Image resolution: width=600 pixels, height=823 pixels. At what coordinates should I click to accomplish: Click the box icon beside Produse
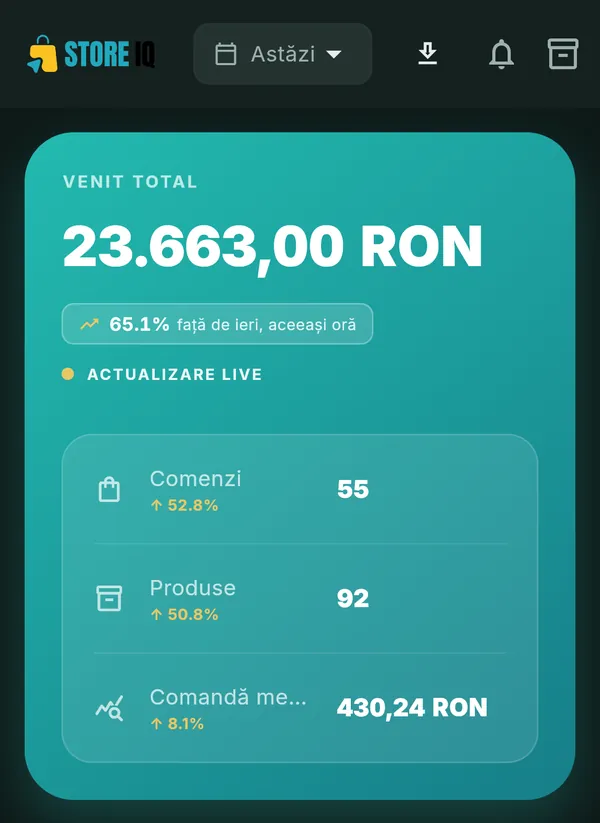click(109, 598)
